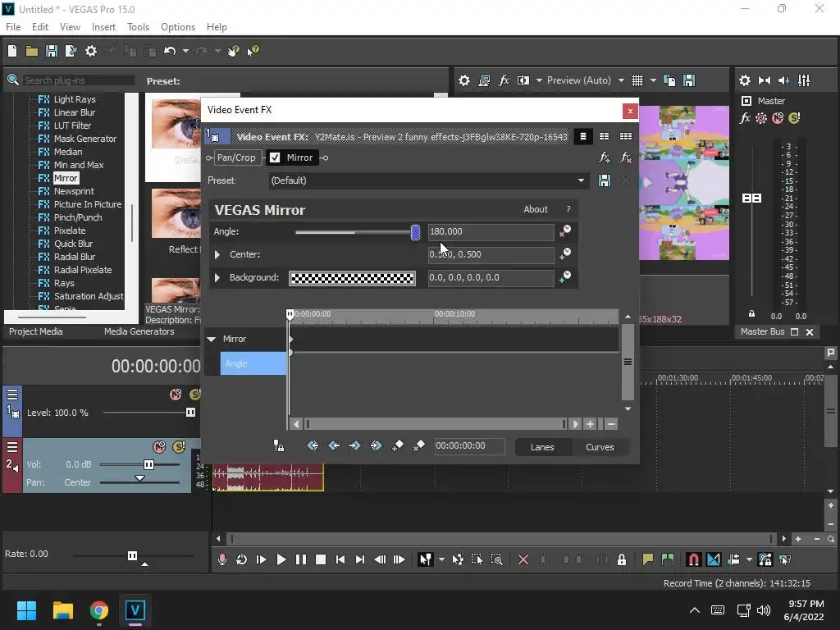Go to the previous keyframe in the FX timeline

pos(334,445)
